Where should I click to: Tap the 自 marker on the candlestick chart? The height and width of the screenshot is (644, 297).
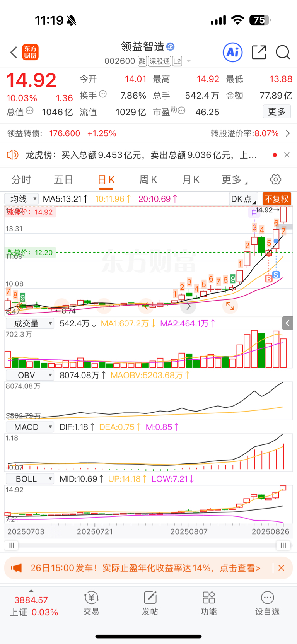click(254, 212)
